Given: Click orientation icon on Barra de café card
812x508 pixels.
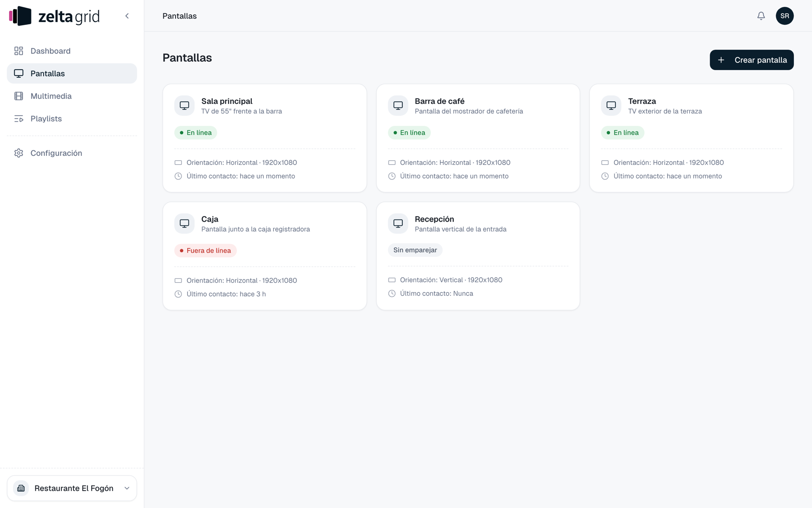Looking at the screenshot, I should (x=392, y=163).
